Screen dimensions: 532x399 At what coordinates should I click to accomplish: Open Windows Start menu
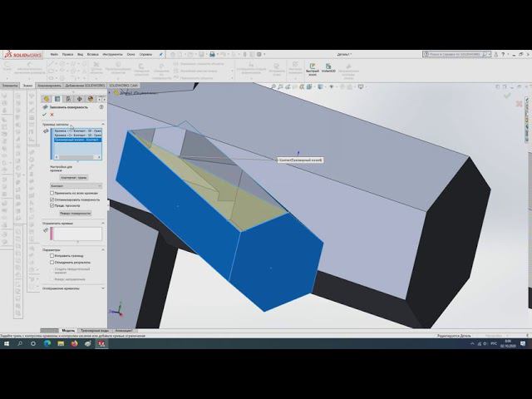[7, 343]
